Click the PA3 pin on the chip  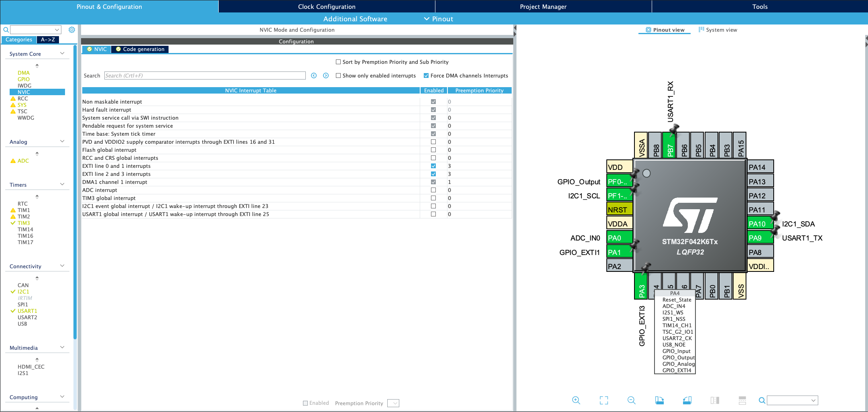coord(641,286)
